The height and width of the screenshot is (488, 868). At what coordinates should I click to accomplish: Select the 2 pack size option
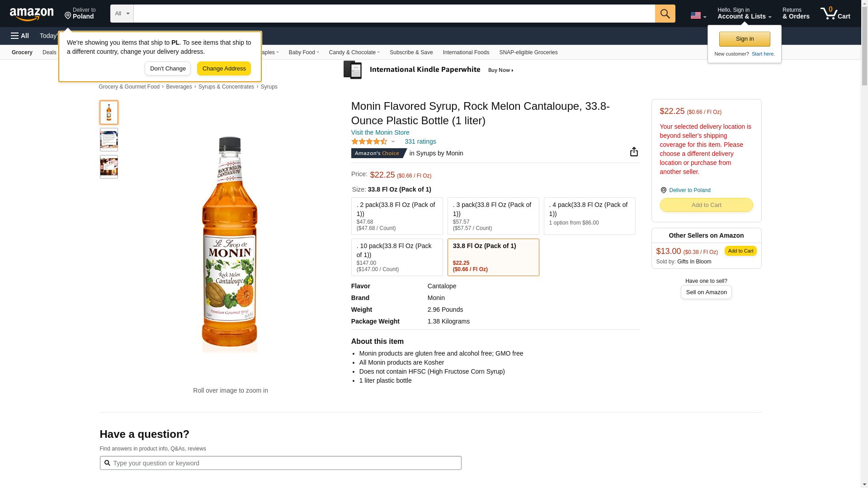click(396, 216)
